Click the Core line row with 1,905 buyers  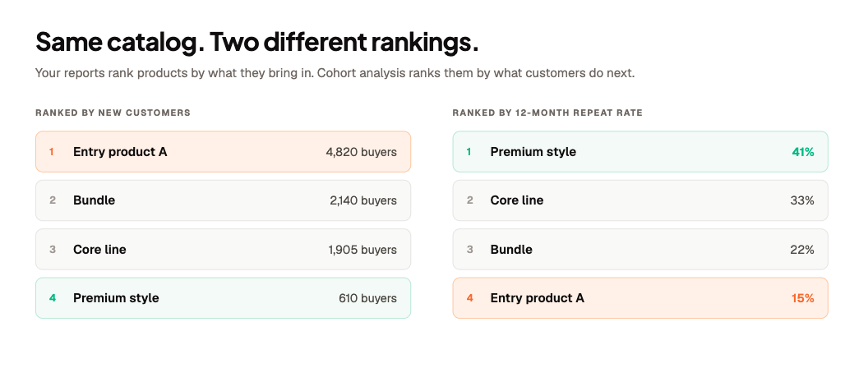[x=223, y=249]
